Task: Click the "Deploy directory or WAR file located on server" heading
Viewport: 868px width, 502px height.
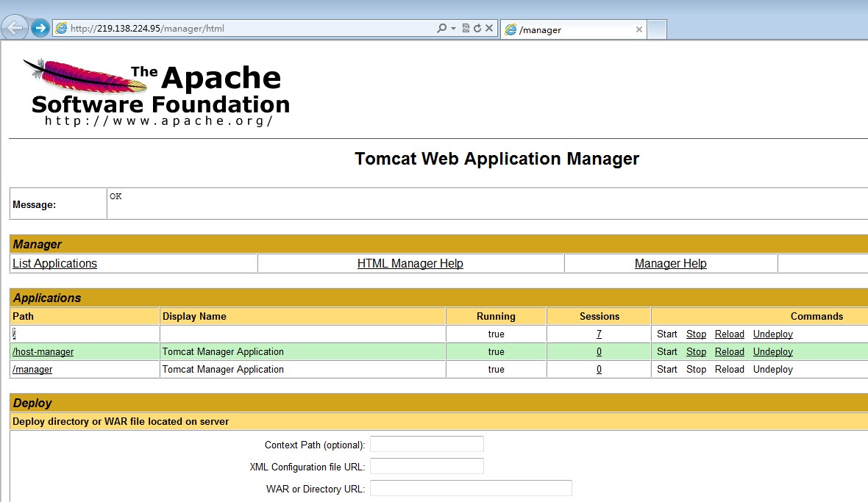Action: click(121, 421)
